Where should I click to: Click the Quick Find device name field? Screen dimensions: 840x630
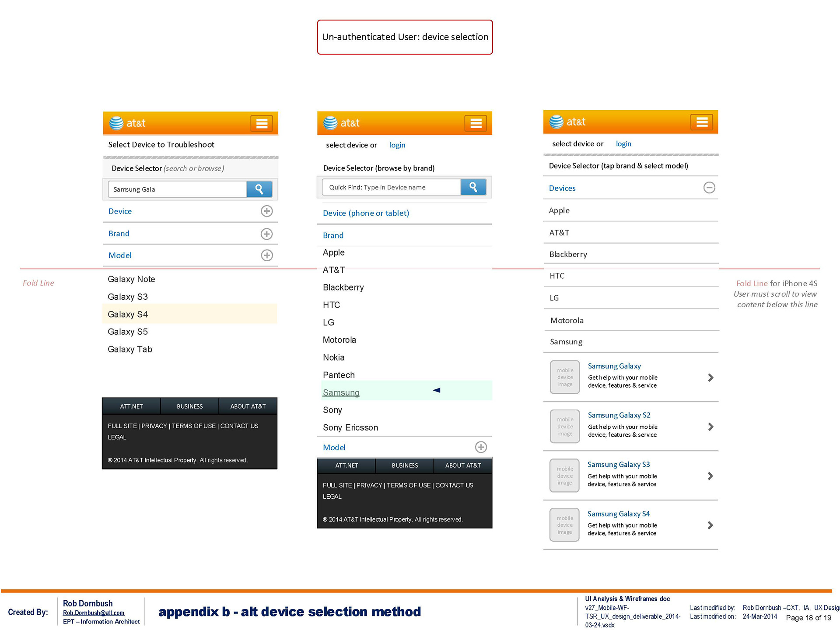tap(392, 187)
